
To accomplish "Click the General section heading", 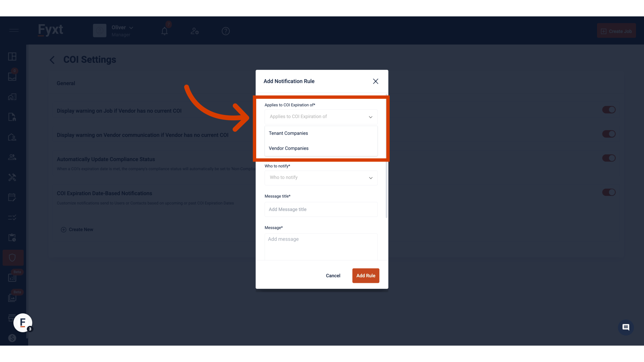I will point(66,83).
